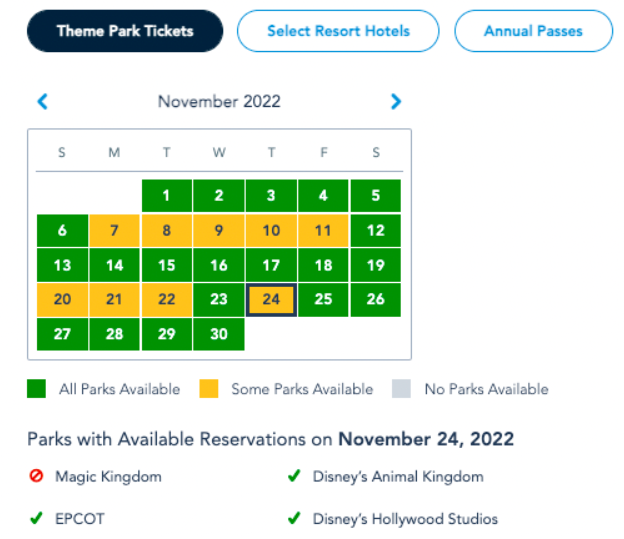Screen dimensions: 624x539
Task: Click the checkmark beside Disney's Animal Kingdom
Action: click(294, 477)
